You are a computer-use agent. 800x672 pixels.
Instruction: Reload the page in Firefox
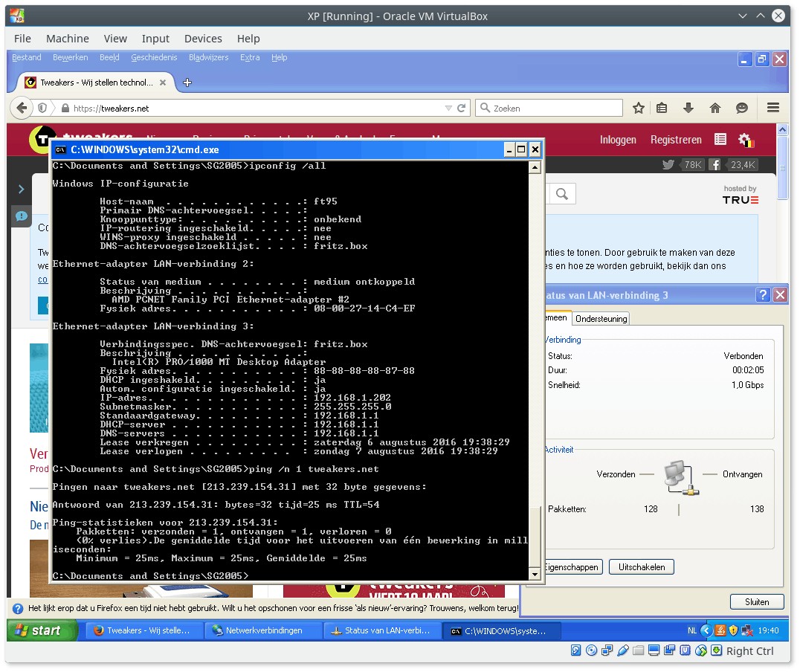click(x=462, y=109)
